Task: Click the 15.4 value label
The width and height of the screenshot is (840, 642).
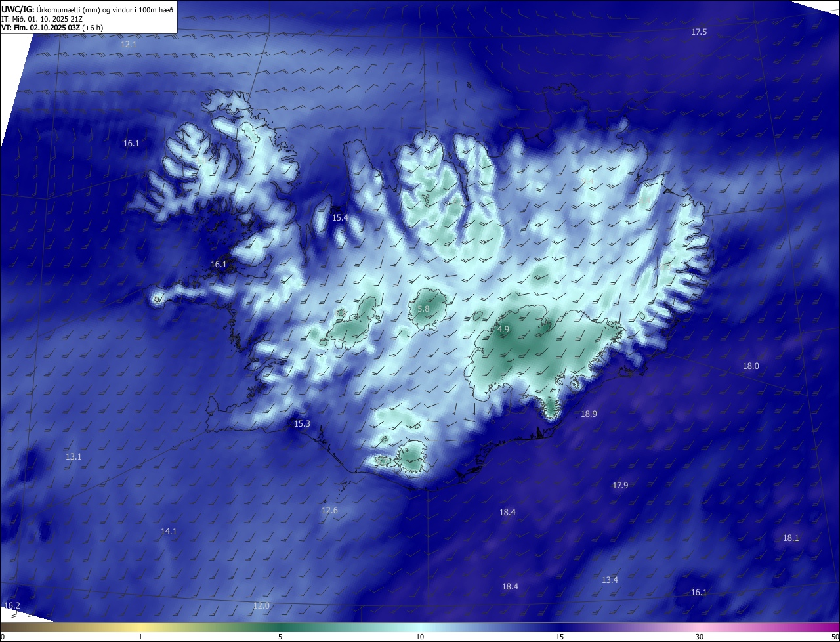Action: (340, 217)
